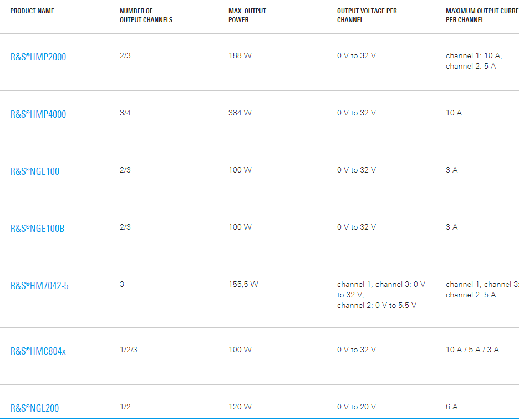Viewport: 519px width, 420px height.
Task: Select the 100 W cell for HMC804x
Action: point(240,350)
